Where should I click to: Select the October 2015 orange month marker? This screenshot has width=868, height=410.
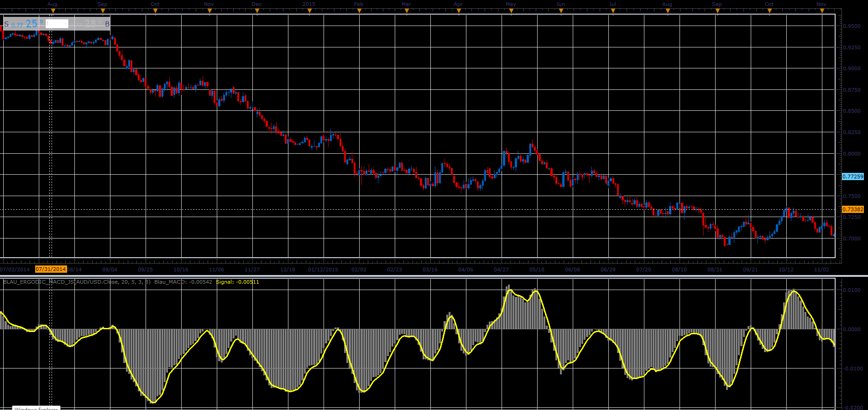coord(769,11)
